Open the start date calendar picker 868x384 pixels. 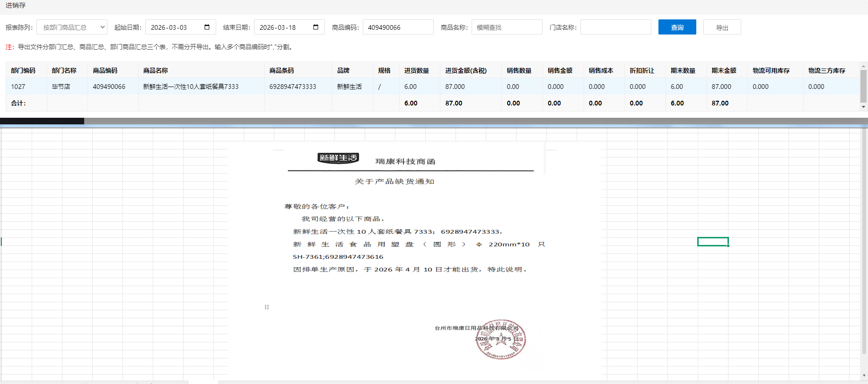(x=207, y=27)
